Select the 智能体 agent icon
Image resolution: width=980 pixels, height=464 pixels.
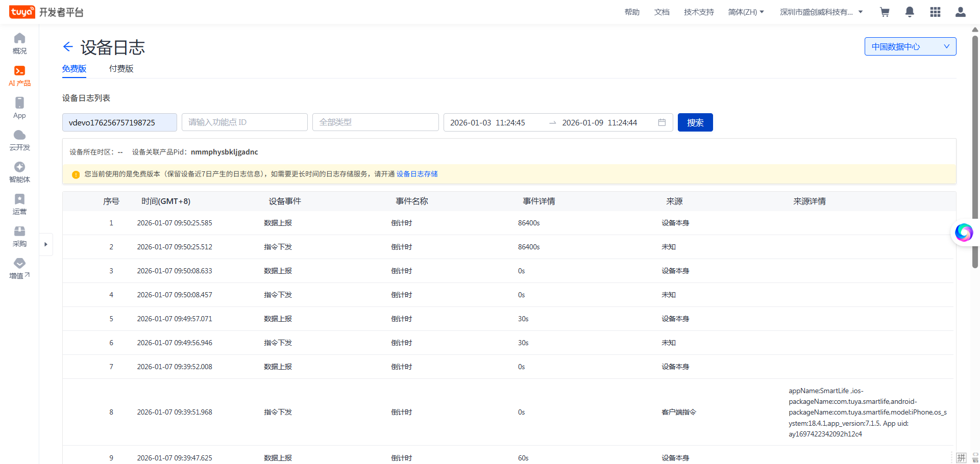click(19, 172)
